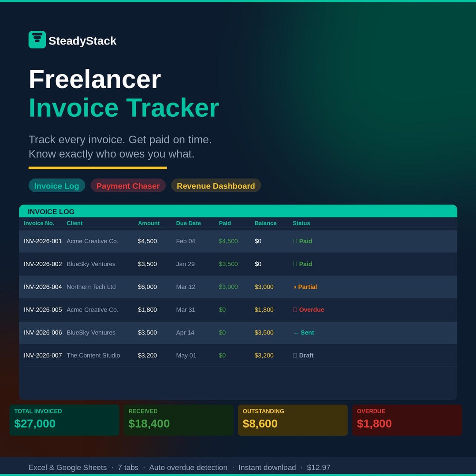
Task: Click the Overdue status marker icon
Action: [295, 310]
